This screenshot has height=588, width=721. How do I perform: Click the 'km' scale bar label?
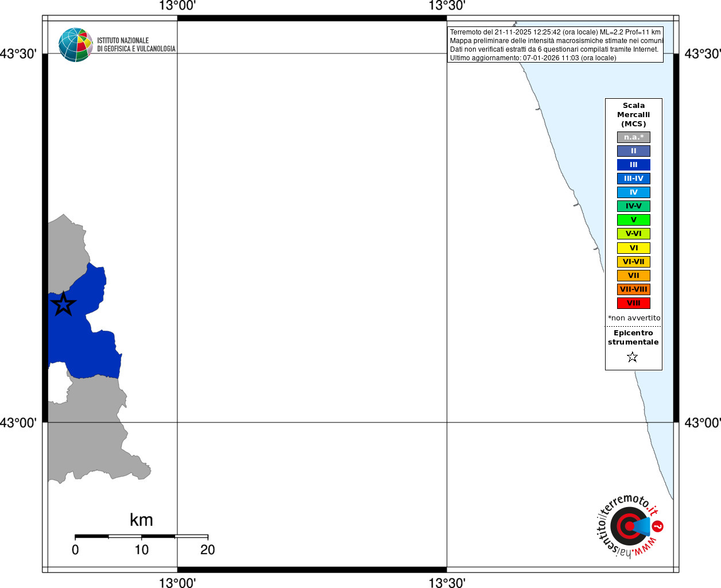141,520
